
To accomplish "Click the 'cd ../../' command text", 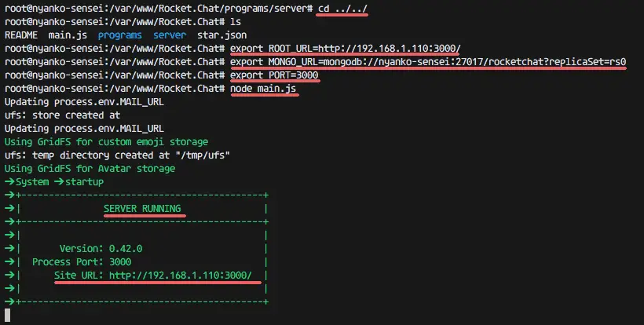I will (342, 8).
